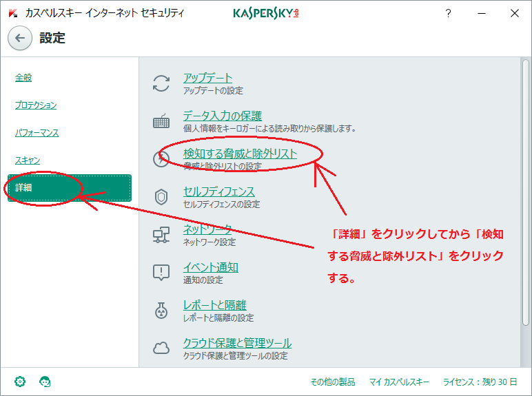Click the アップデート refresh arrows icon
The width and height of the screenshot is (532, 396).
[161, 84]
